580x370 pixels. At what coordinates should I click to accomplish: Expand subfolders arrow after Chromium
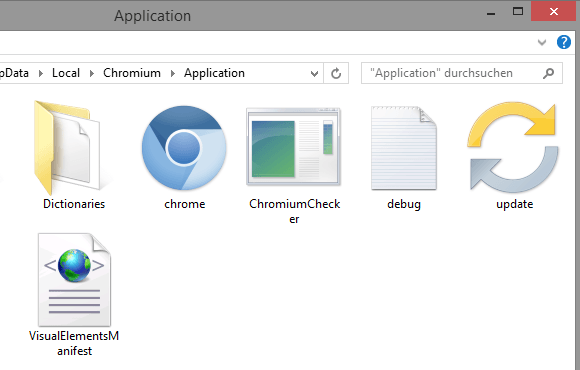pyautogui.click(x=172, y=73)
